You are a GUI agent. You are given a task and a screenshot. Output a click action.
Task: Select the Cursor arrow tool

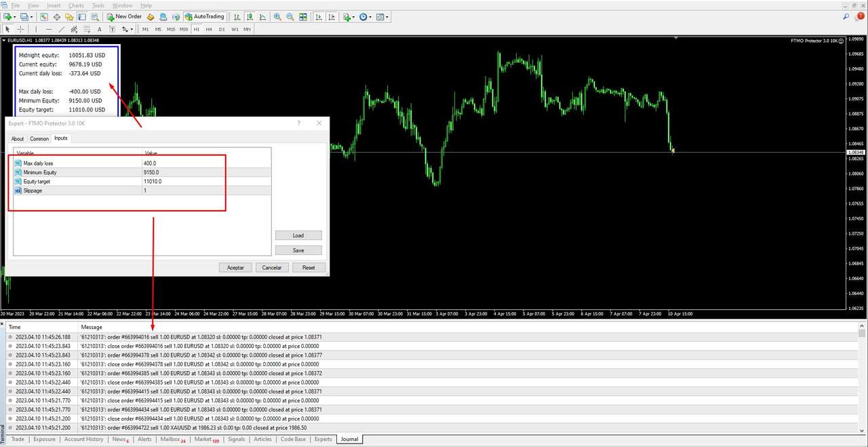(7, 29)
